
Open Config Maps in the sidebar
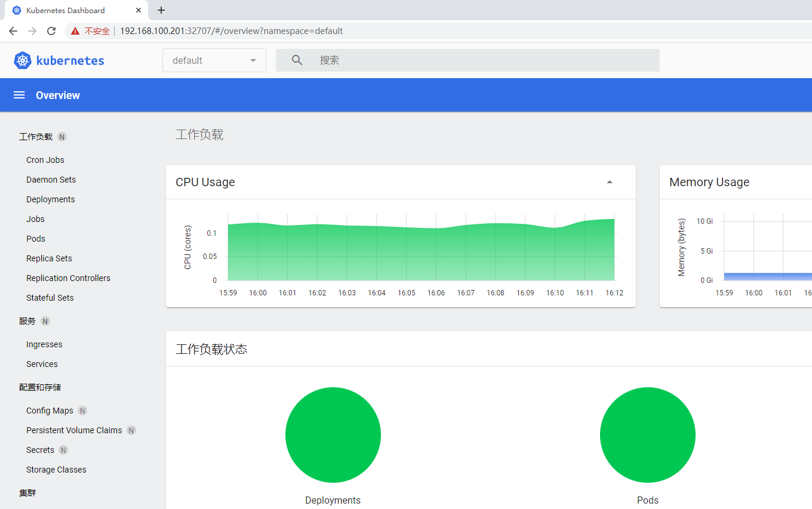50,411
